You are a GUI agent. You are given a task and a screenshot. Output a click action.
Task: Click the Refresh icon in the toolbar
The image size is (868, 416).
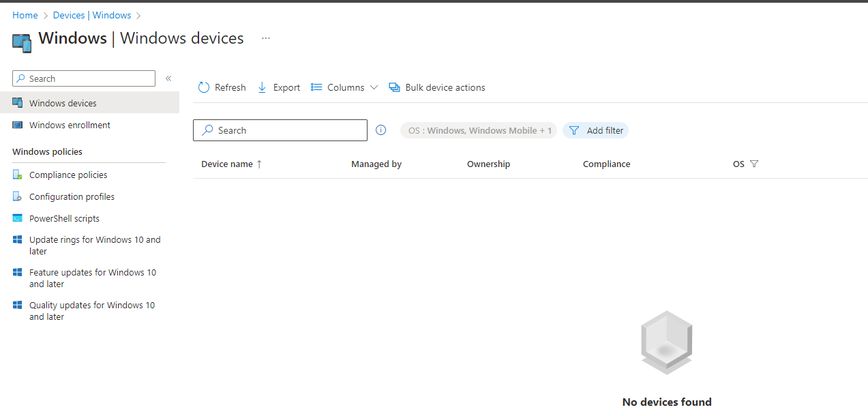(203, 87)
